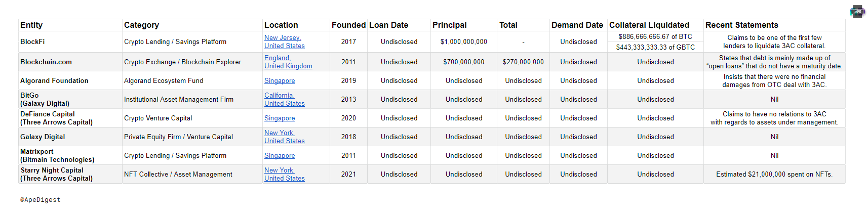The image size is (868, 213).
Task: Click the Recent Statements column header
Action: click(741, 25)
